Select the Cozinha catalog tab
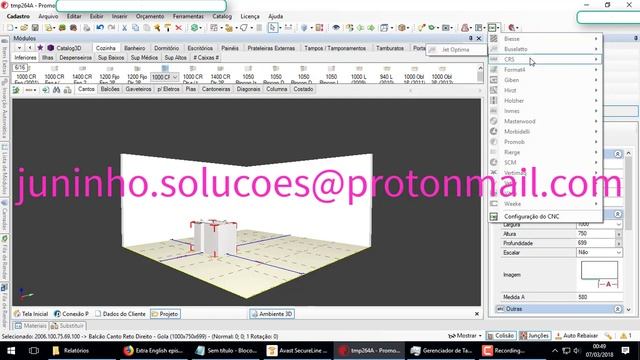Viewport: 640px width, 360px height. 105,48
